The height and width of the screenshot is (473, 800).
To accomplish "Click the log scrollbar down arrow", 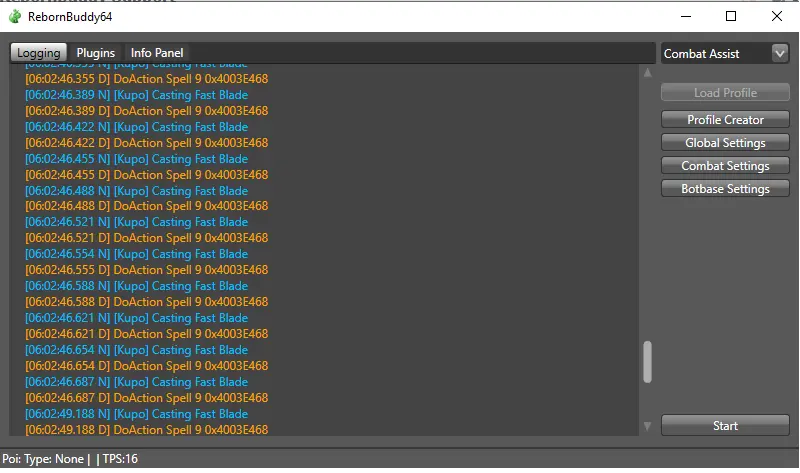I will (647, 426).
